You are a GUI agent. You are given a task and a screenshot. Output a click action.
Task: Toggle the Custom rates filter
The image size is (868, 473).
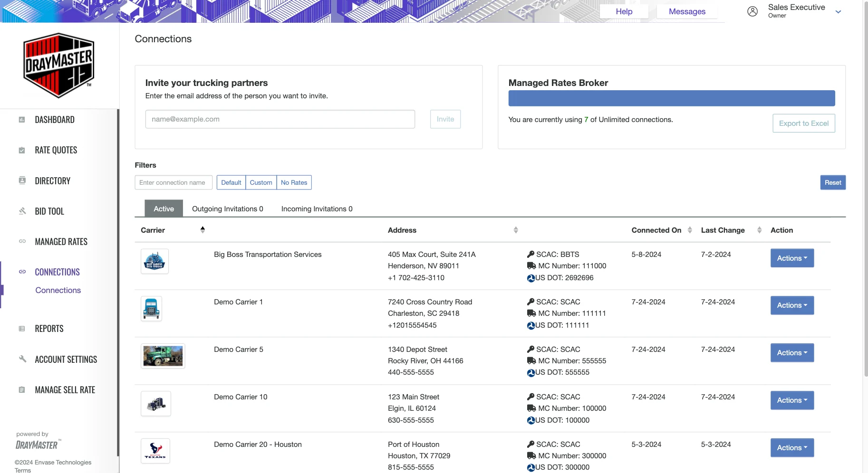point(261,182)
